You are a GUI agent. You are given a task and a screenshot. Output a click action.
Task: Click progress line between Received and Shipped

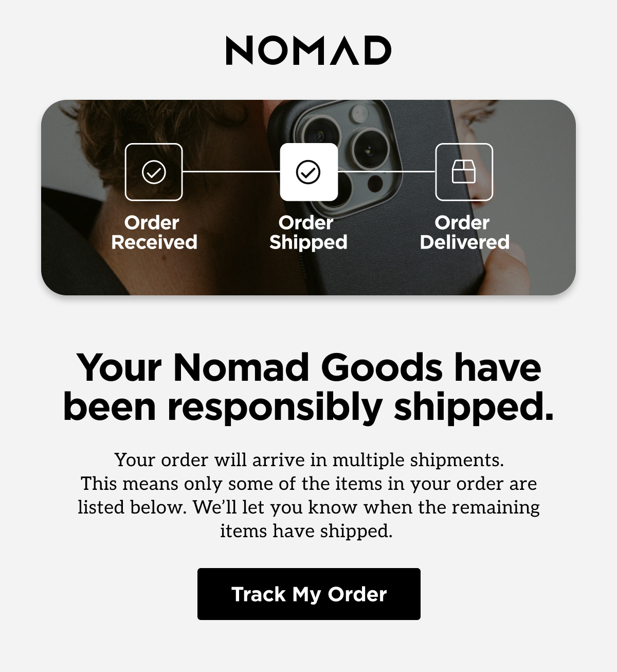tap(231, 171)
